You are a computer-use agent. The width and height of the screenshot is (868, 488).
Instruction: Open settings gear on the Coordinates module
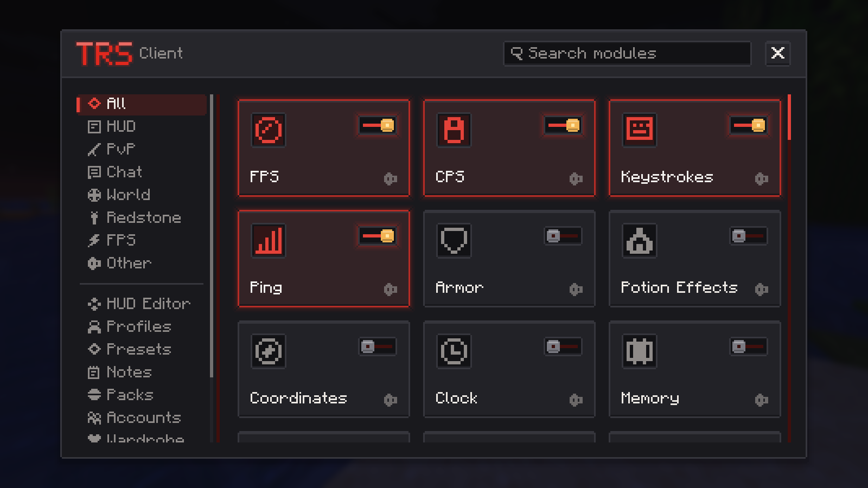(391, 400)
